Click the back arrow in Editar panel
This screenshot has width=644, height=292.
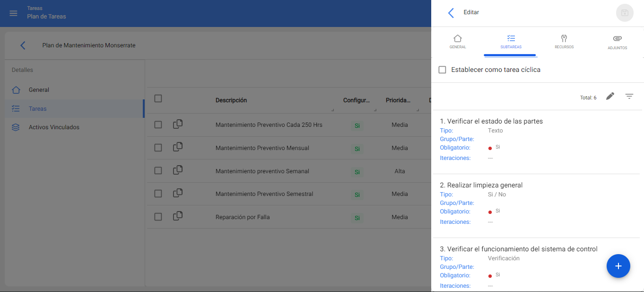[451, 13]
